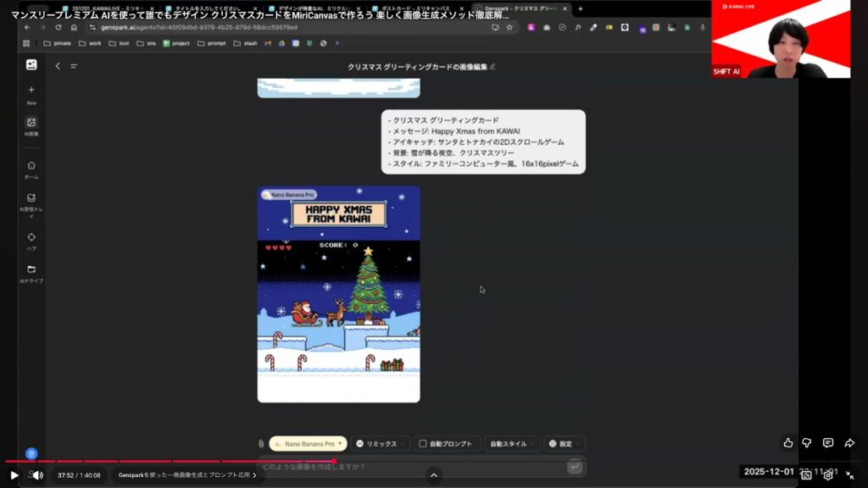Open the 'prompt' bookmarks folder
The height and width of the screenshot is (488, 868).
point(212,43)
